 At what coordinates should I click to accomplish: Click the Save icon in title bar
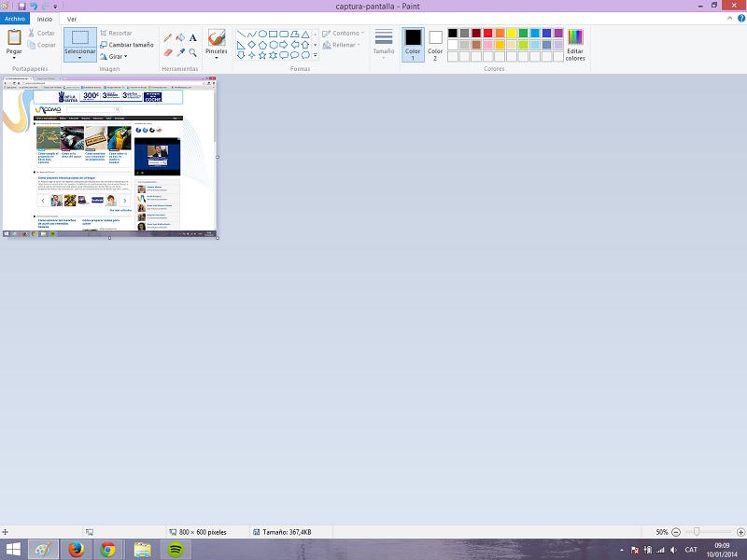point(21,6)
